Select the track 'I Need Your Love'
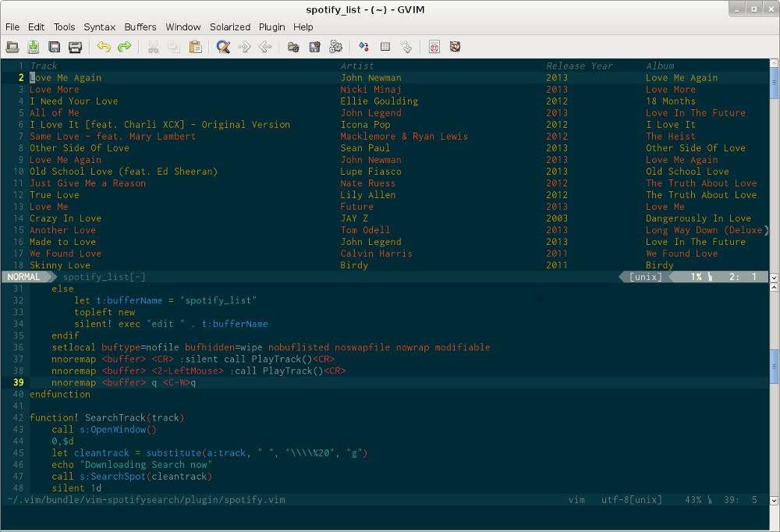Screen dimensions: 780x532 click(x=73, y=101)
